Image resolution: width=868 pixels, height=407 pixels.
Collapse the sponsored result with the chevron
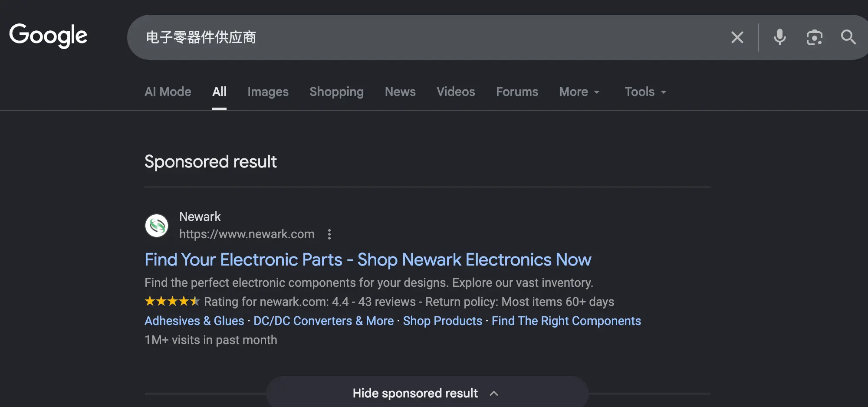pyautogui.click(x=494, y=393)
